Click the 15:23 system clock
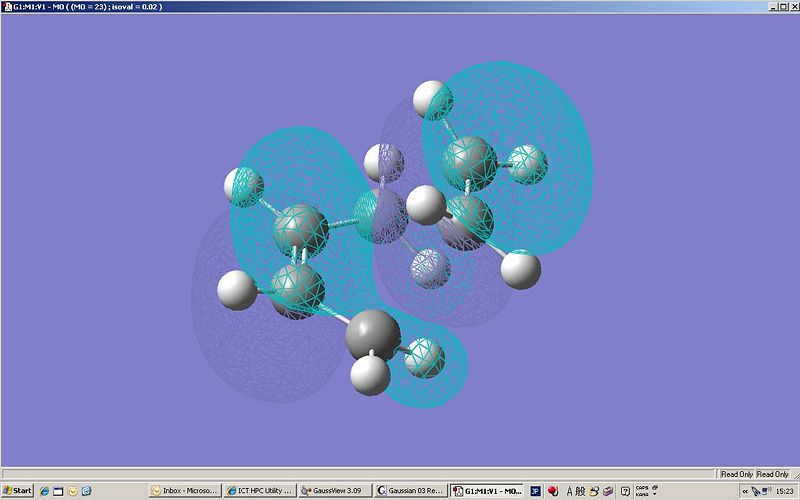Screen dimensions: 800x500 (785, 491)
